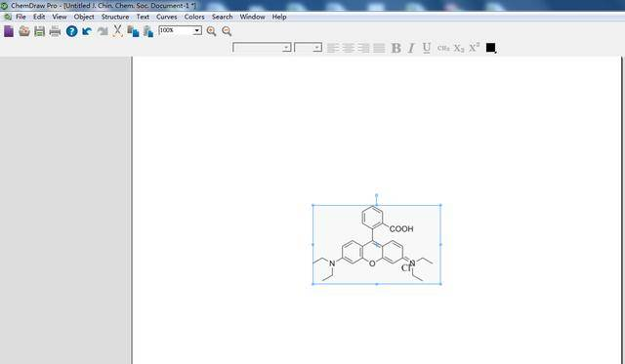
Task: Click the grayed Redo arrow icon
Action: pos(103,31)
